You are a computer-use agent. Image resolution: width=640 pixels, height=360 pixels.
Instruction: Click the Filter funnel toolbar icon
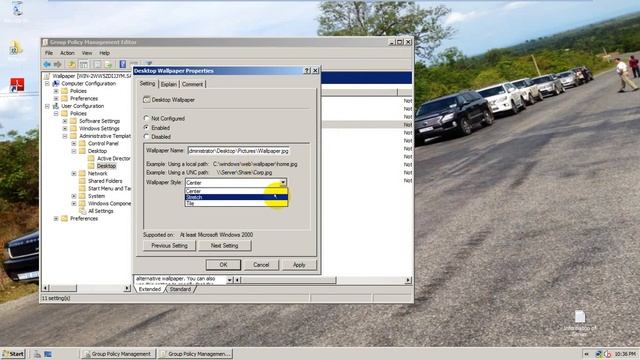(148, 63)
